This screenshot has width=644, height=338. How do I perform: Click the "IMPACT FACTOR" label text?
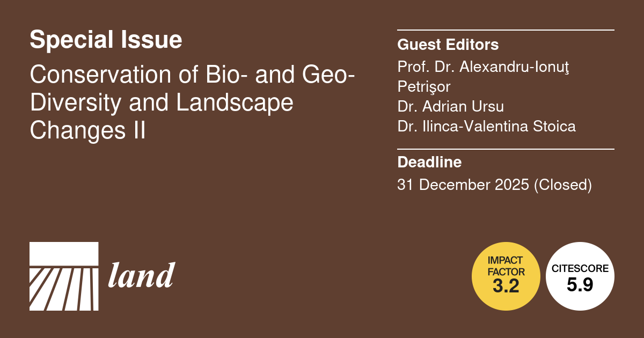(x=506, y=266)
